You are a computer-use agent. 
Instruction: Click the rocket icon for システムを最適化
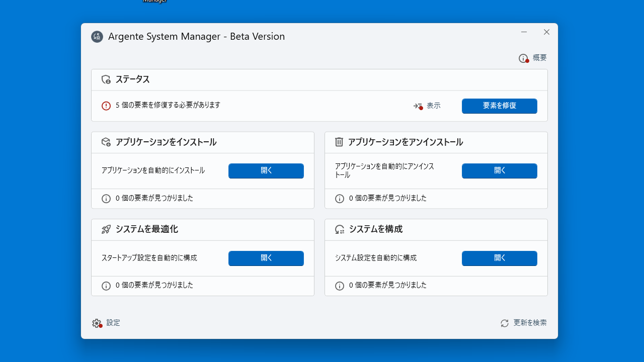click(106, 229)
